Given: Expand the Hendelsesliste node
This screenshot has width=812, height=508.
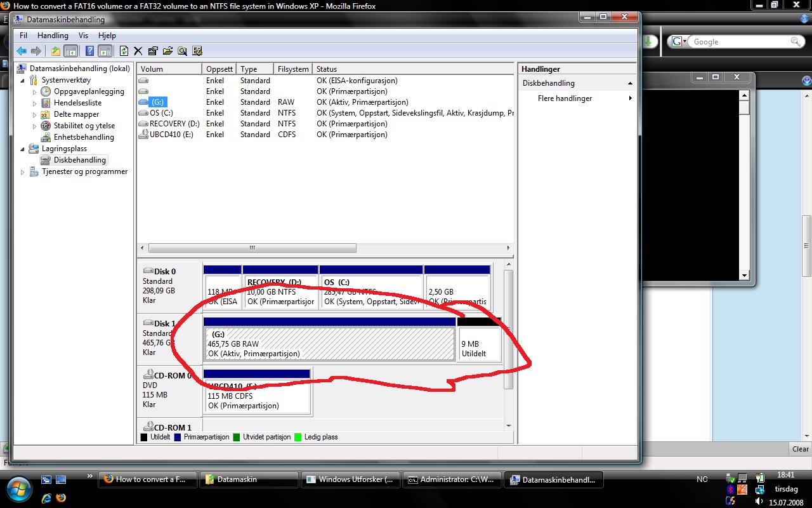Looking at the screenshot, I should 35,104.
